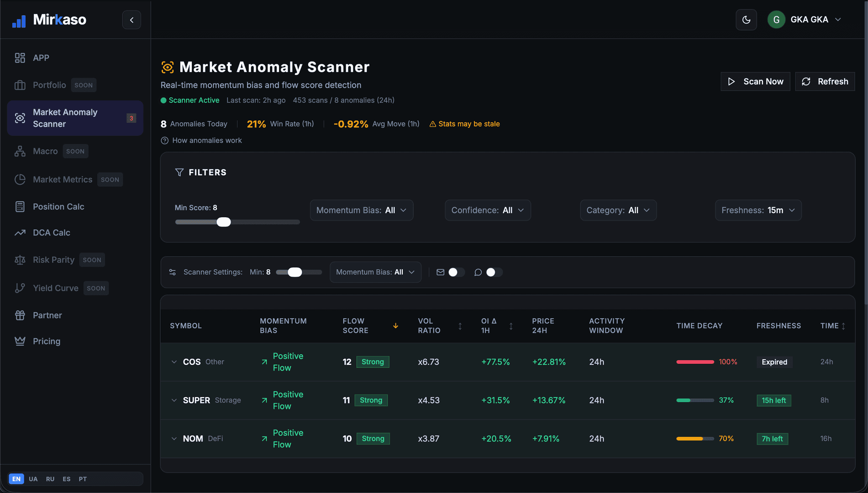This screenshot has width=868, height=493.
Task: Open the Freshness 15m dropdown
Action: click(758, 210)
